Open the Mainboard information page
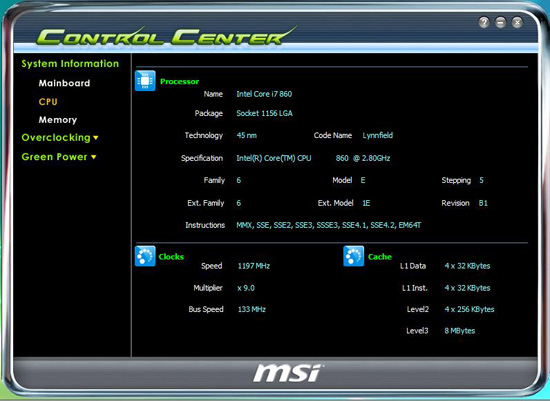 [x=64, y=83]
